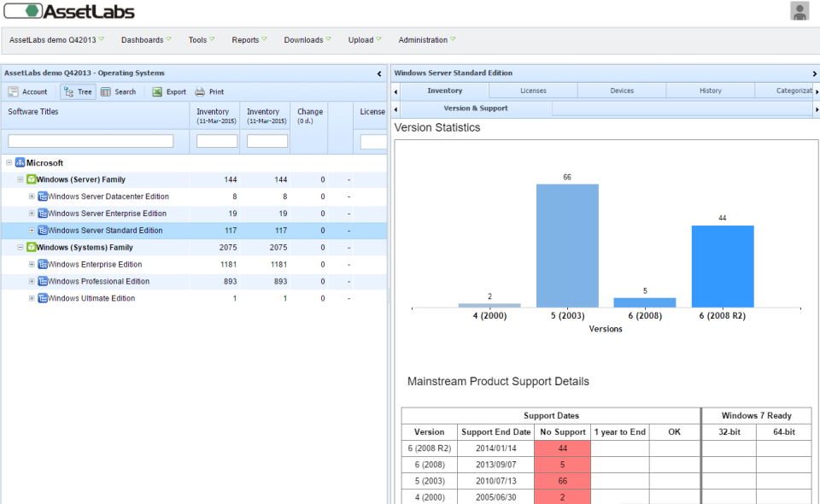Click the Windows Server Datacenter Edition icon

point(43,196)
